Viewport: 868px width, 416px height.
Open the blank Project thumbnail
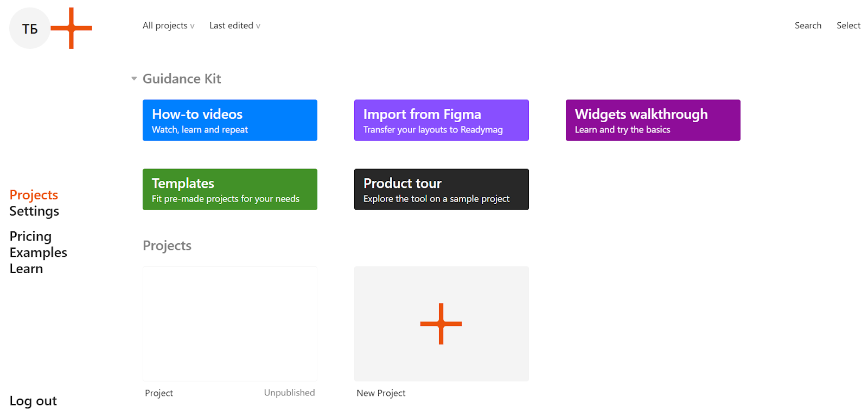(x=229, y=324)
